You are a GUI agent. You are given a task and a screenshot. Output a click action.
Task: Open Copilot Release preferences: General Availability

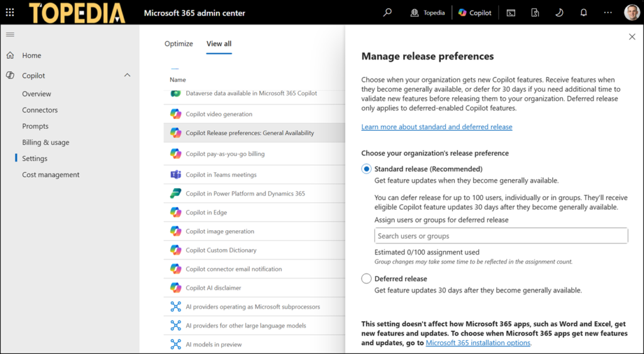coord(250,133)
